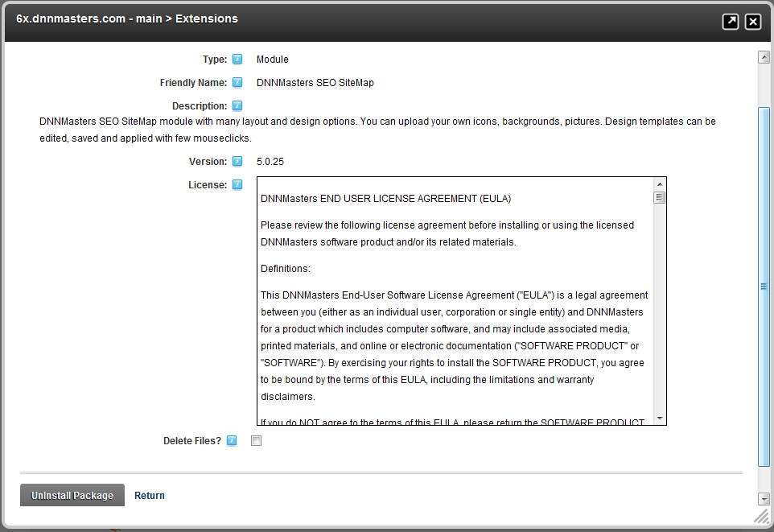This screenshot has width=774, height=532.
Task: Click the Definitions: line in the license
Action: [x=286, y=269]
